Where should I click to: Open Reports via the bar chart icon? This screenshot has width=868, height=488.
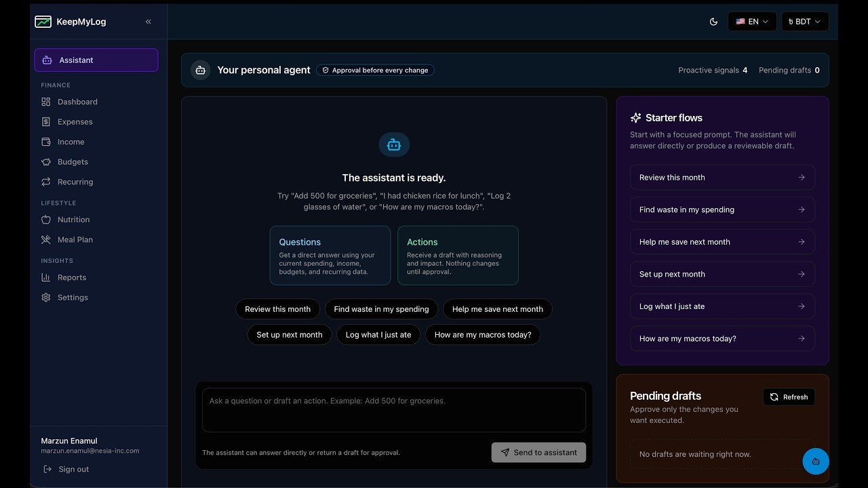pyautogui.click(x=46, y=277)
